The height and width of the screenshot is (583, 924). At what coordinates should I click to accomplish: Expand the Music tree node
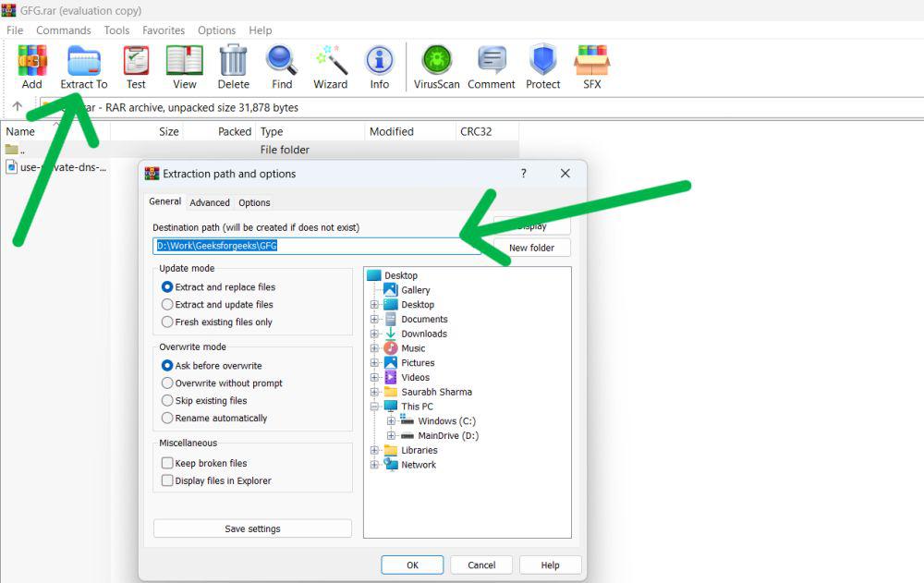pos(374,348)
